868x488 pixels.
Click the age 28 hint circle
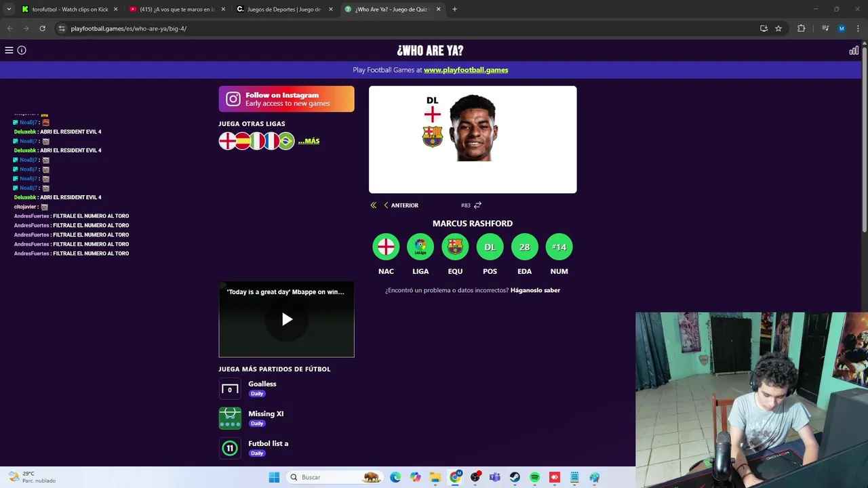click(x=524, y=247)
